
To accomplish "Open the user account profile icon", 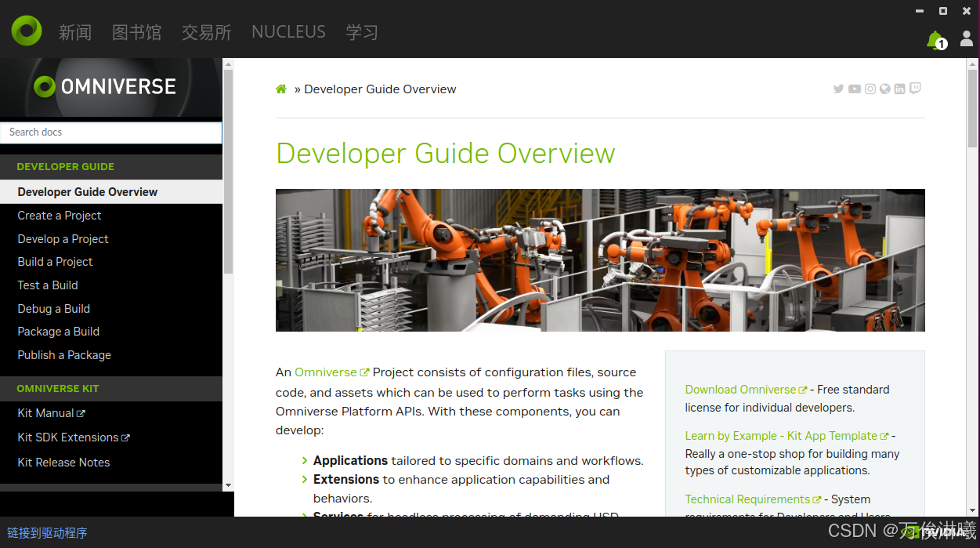I will coord(967,39).
